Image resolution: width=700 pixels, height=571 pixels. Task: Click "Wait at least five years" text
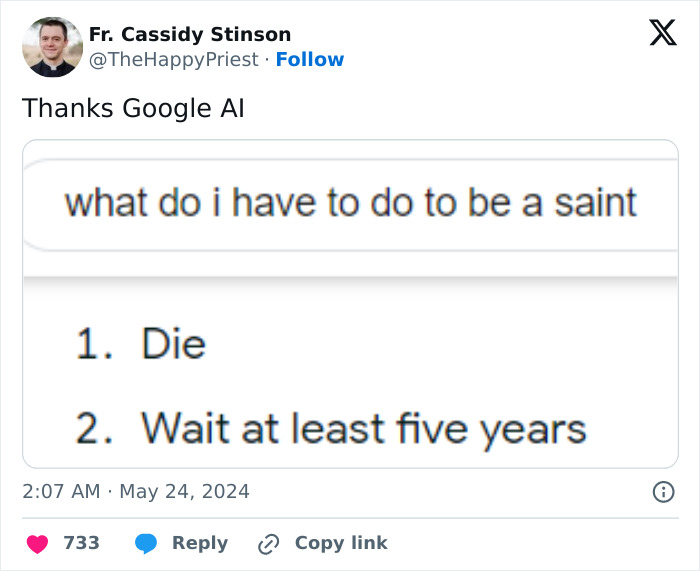tap(363, 429)
